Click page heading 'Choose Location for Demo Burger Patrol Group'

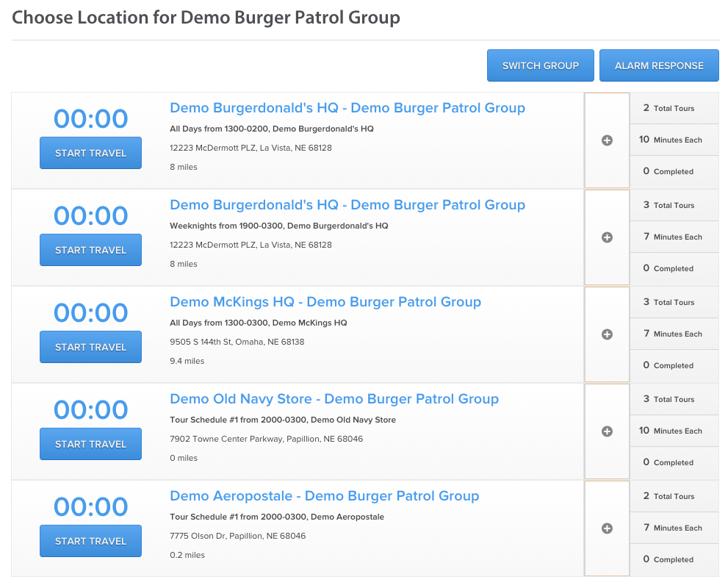pos(206,18)
